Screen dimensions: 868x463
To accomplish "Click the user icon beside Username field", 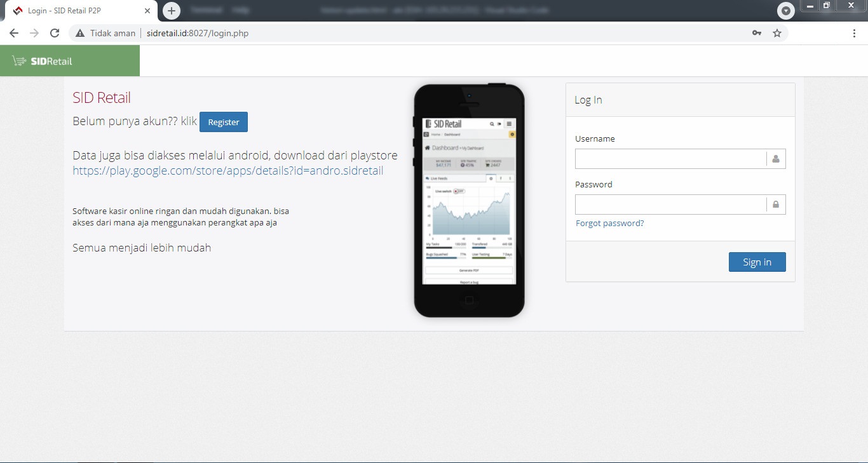I will pos(776,159).
